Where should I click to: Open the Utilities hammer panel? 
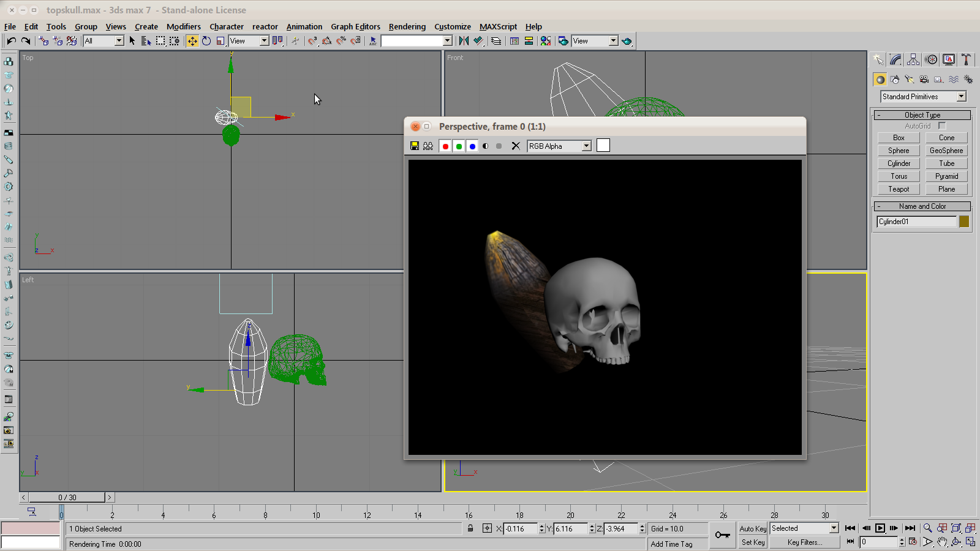[966, 59]
